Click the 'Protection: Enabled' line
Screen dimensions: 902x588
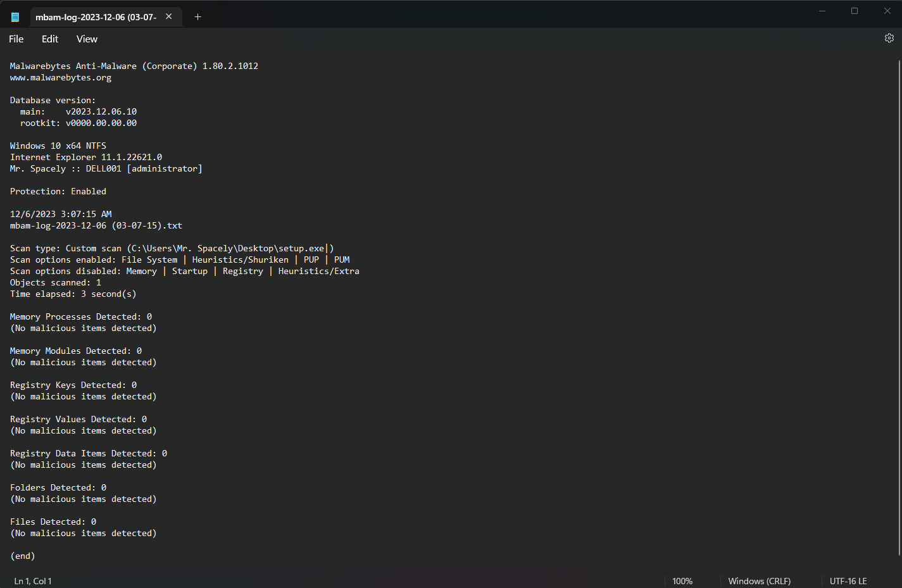(58, 192)
